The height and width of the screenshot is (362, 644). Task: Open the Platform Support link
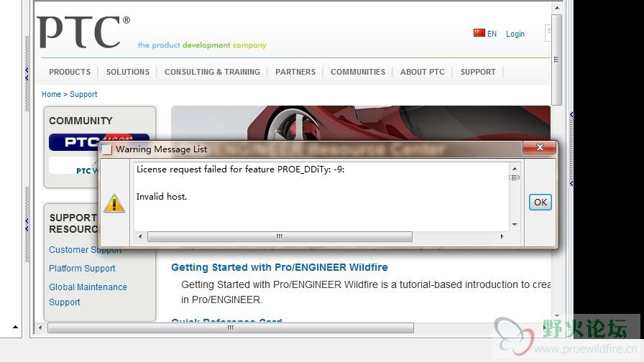pos(82,269)
